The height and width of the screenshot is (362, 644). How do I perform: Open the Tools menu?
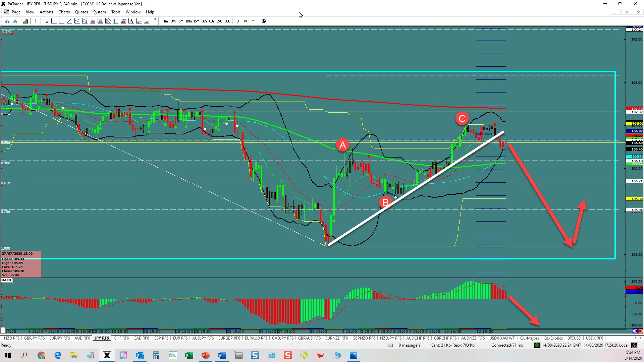click(116, 12)
